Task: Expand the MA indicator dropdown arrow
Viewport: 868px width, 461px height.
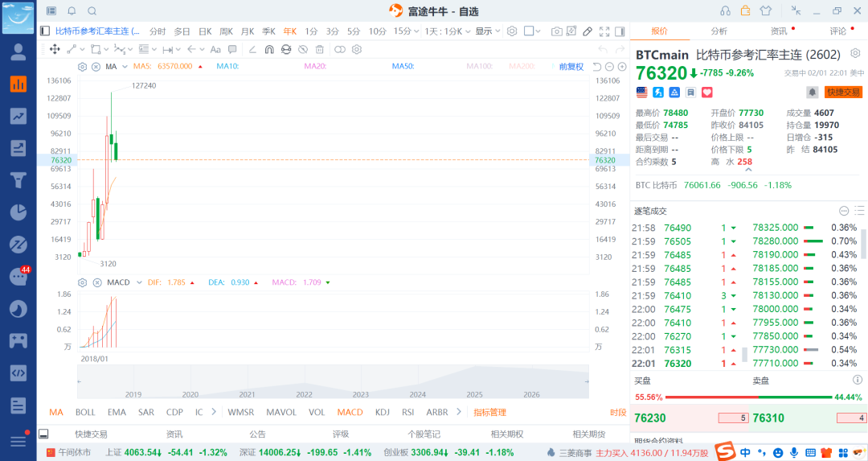Action: (125, 67)
